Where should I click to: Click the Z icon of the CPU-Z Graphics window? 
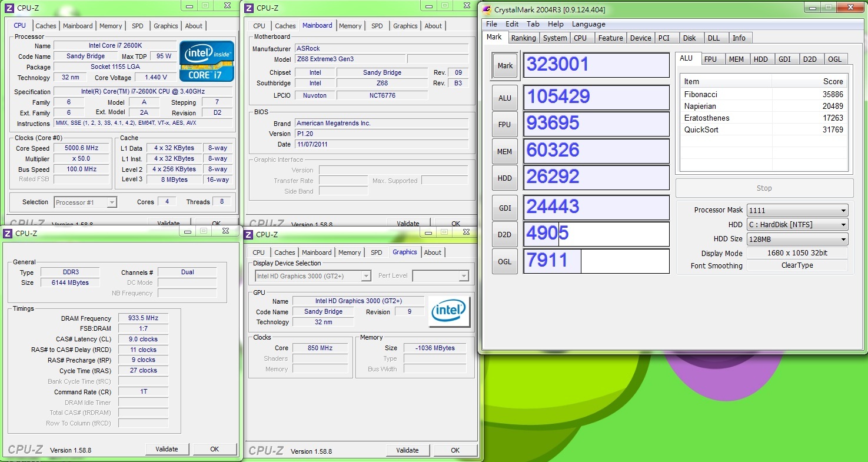(x=248, y=235)
